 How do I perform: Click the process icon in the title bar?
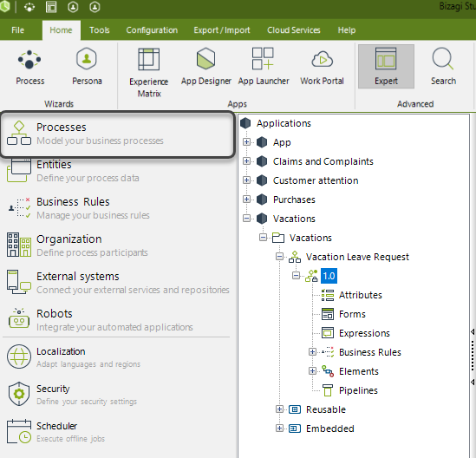(x=29, y=7)
